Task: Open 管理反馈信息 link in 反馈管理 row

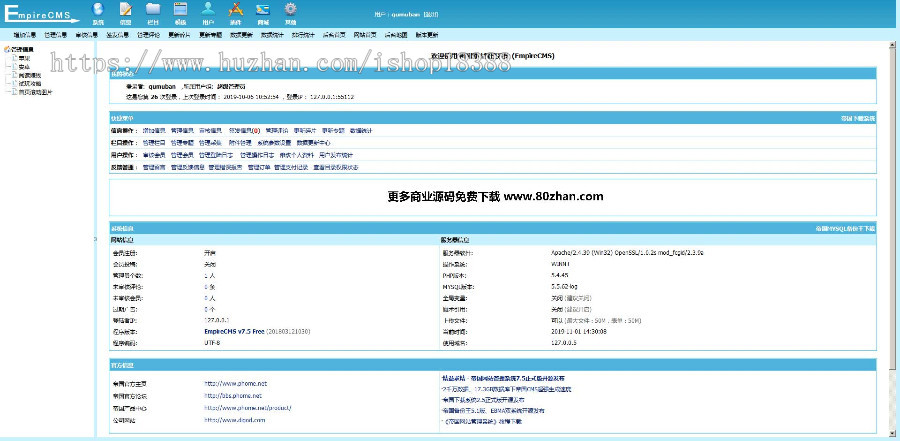Action: pos(188,167)
